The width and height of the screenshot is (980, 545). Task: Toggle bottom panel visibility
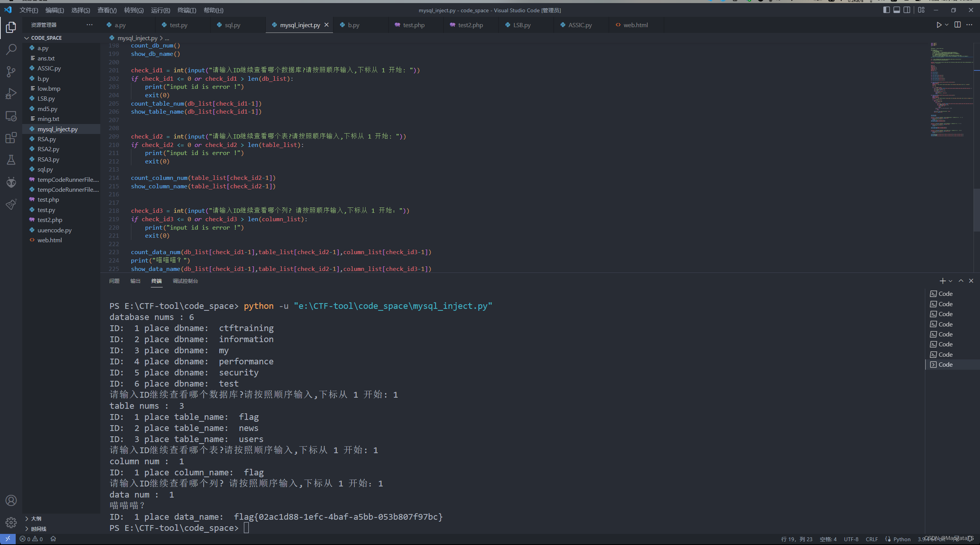click(897, 10)
